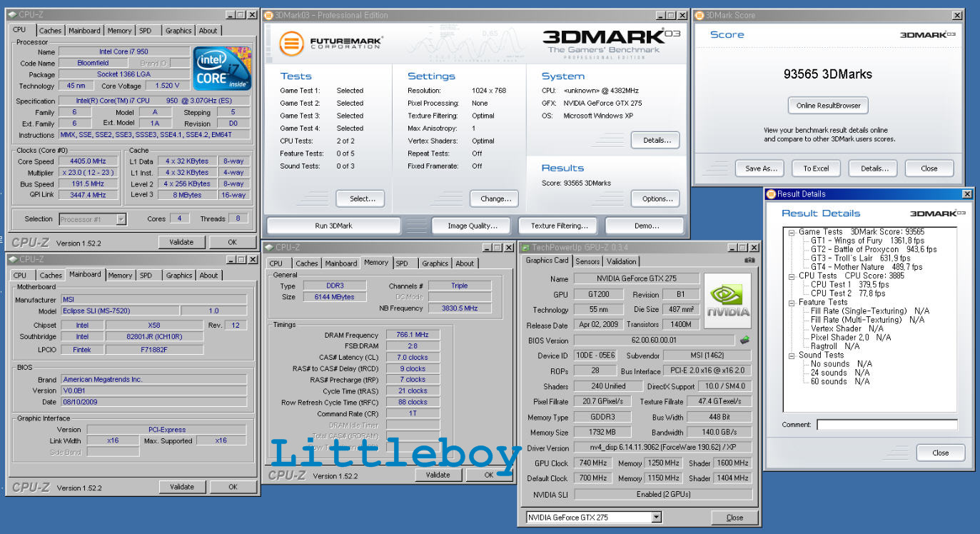Image resolution: width=980 pixels, height=534 pixels.
Task: Open CPU tab in CPU-Z memory window
Action: (276, 263)
